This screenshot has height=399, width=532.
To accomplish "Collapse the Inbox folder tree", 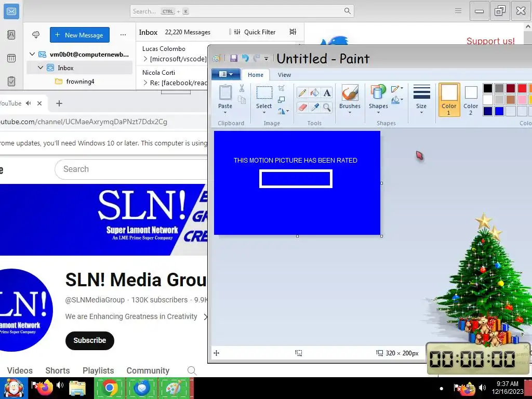I will tap(41, 68).
